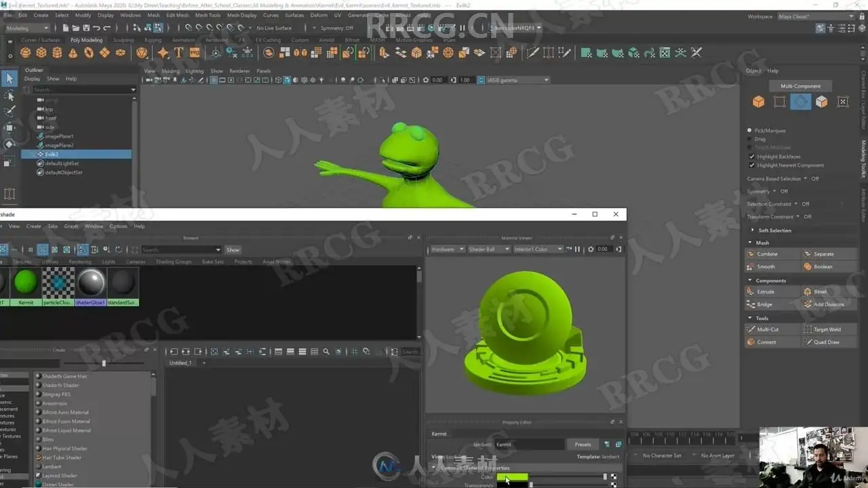
Task: Click the Combine mesh button
Action: [772, 253]
